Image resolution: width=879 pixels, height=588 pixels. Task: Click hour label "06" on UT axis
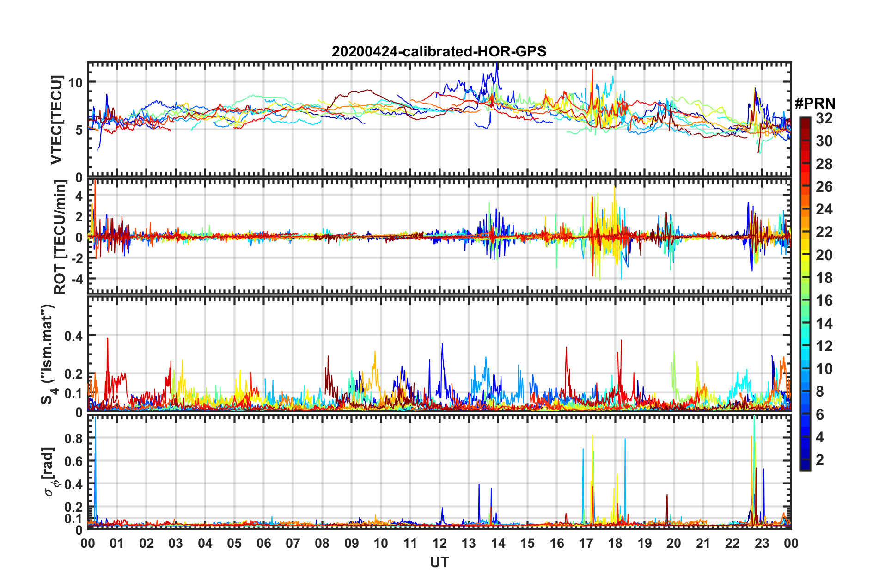pos(264,543)
